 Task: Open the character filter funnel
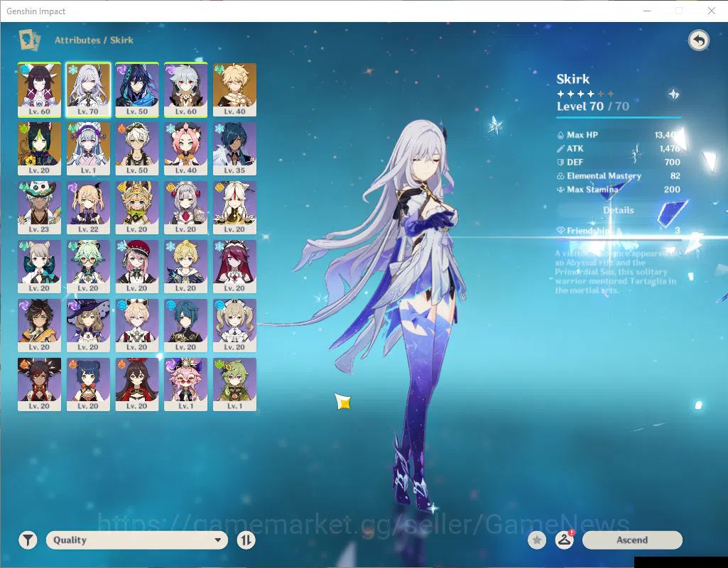[x=28, y=540]
